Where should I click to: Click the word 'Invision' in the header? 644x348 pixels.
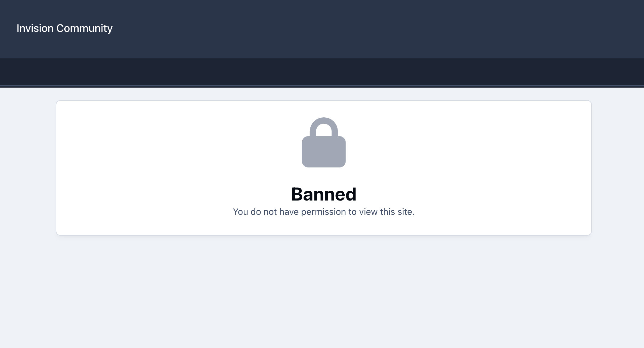click(x=35, y=28)
